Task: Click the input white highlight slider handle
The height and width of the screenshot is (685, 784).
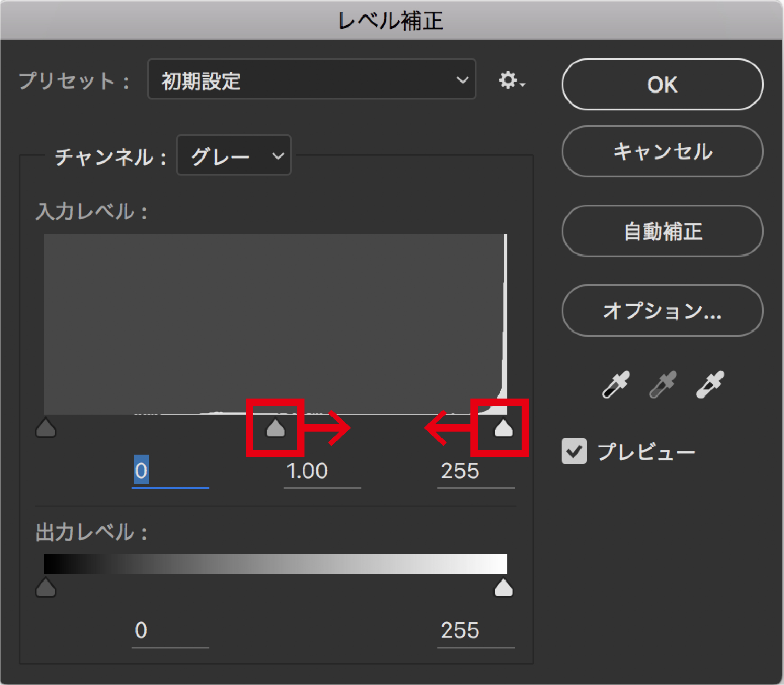Action: pyautogui.click(x=503, y=428)
